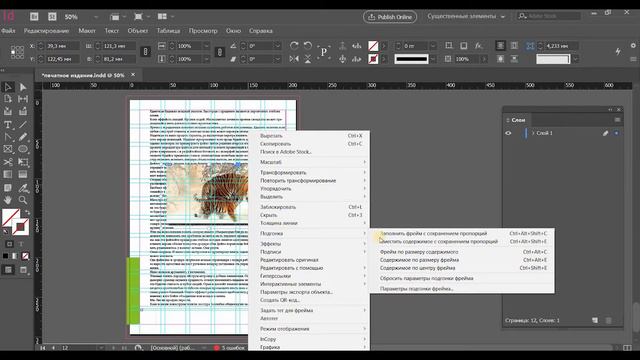Open the shear angle dropdown
The image size is (640, 360).
tap(277, 59)
